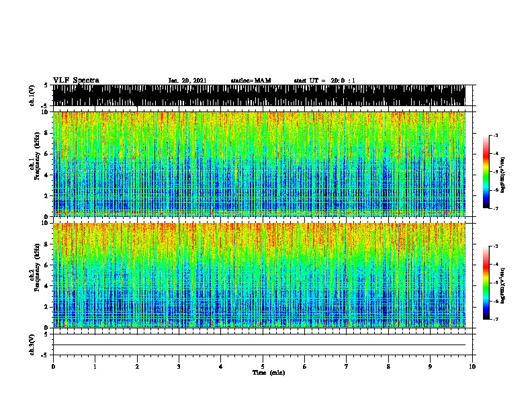532x411 pixels.
Task: Click the "ch.1 Frequency (kHz)" axis label
Action: point(35,157)
